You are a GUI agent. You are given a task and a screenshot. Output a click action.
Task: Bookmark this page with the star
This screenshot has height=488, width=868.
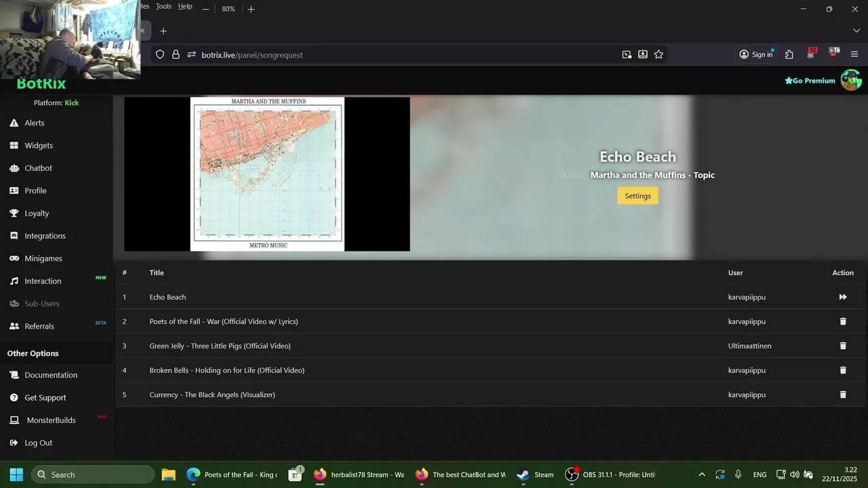[x=658, y=54]
